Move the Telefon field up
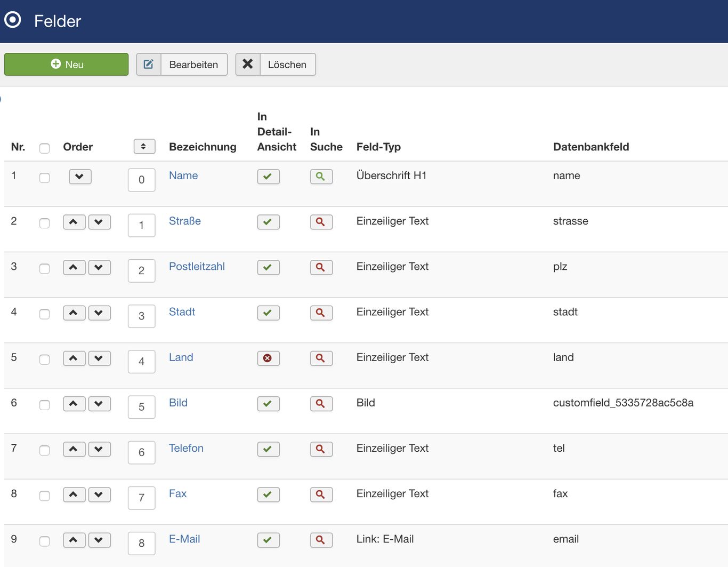 click(x=74, y=449)
